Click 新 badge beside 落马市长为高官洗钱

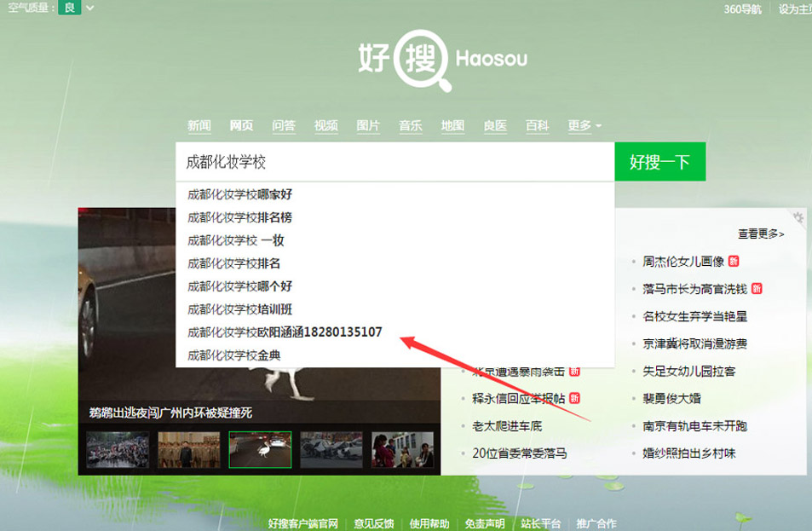[x=756, y=289]
